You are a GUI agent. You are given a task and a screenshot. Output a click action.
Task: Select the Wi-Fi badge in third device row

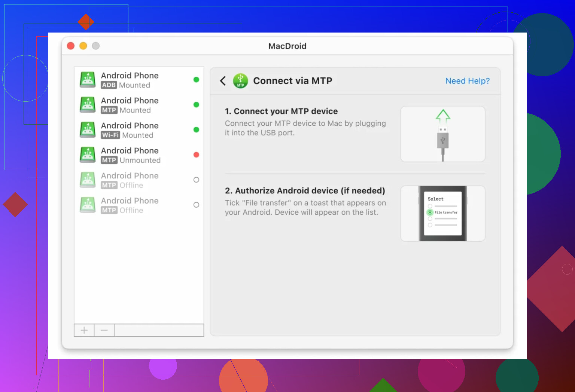(x=110, y=135)
